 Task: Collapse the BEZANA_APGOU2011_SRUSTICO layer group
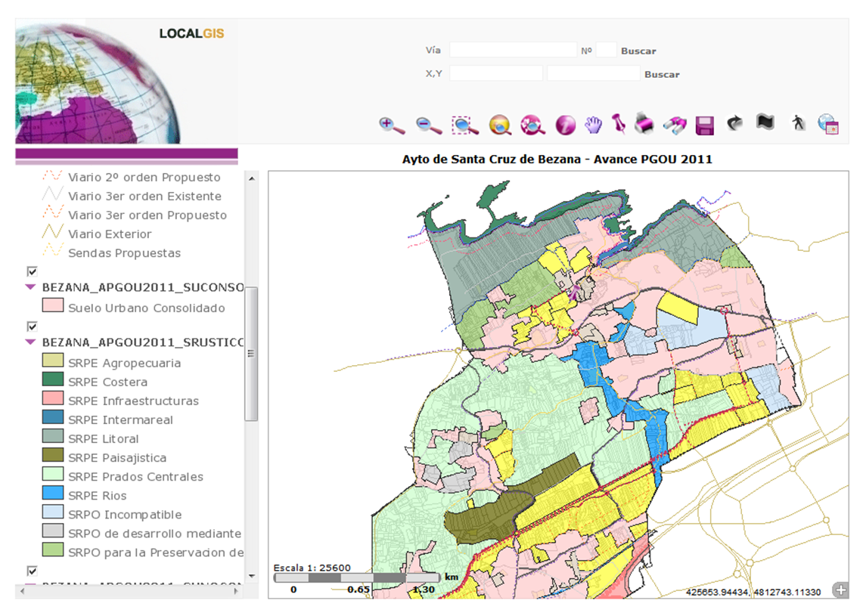(x=30, y=342)
